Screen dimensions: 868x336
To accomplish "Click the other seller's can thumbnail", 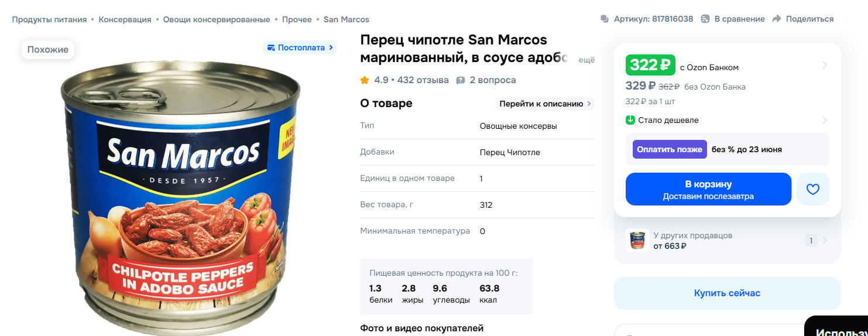I will coord(637,241).
